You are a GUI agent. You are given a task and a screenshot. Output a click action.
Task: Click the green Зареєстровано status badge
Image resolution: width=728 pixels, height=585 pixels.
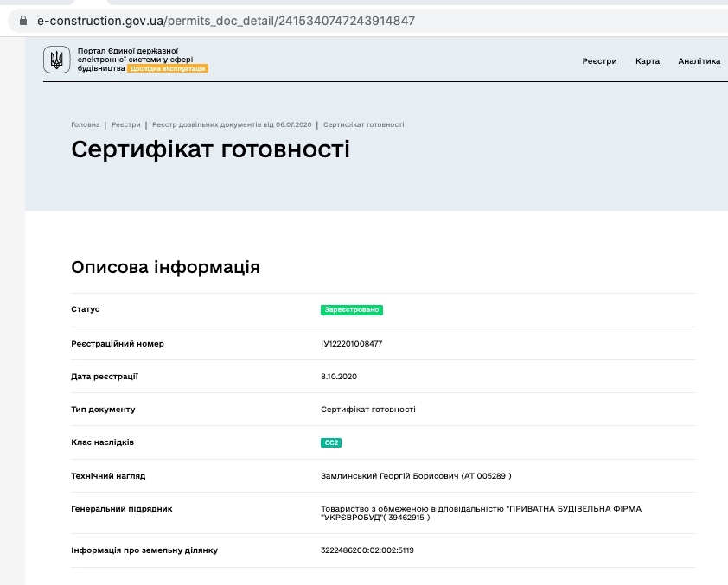[x=352, y=310]
